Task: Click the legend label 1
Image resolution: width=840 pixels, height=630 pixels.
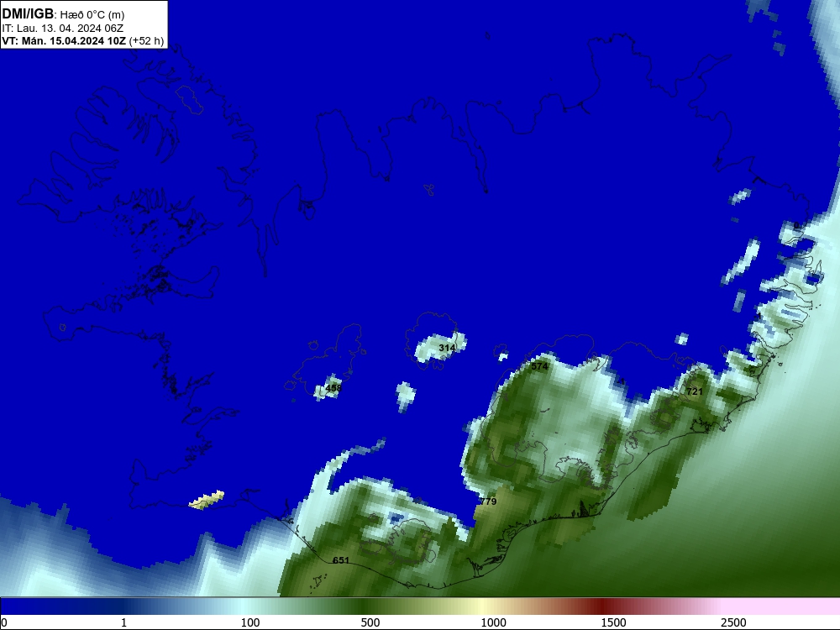Action: [123, 622]
